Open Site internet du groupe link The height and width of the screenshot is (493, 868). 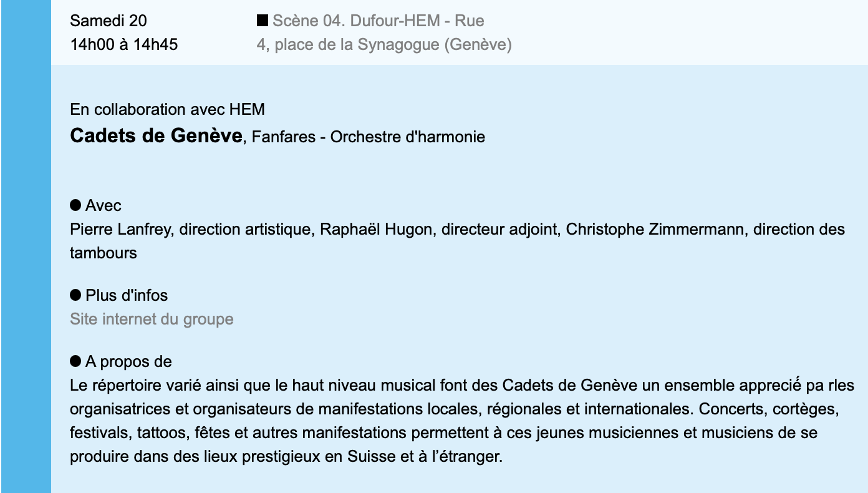(x=152, y=319)
